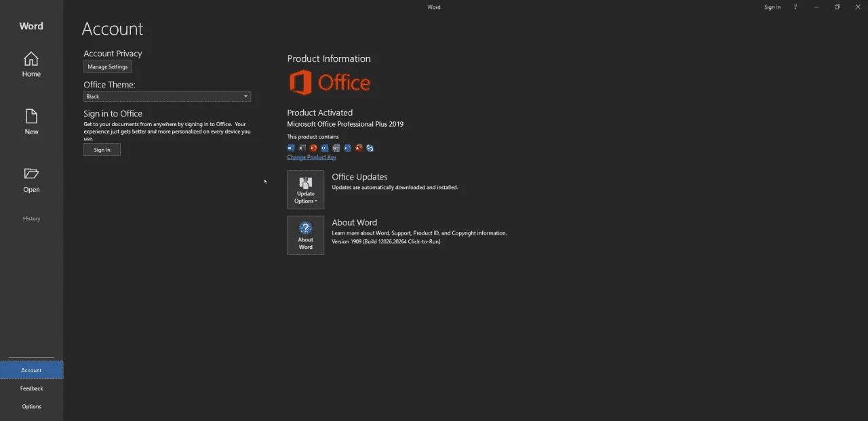Click the This product contains label

[x=313, y=137]
